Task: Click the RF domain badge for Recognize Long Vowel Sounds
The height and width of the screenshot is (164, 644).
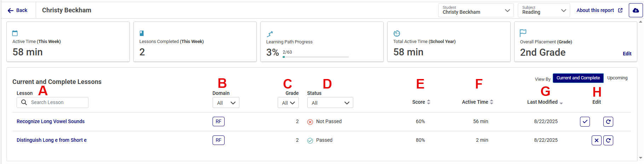Action: [x=218, y=121]
